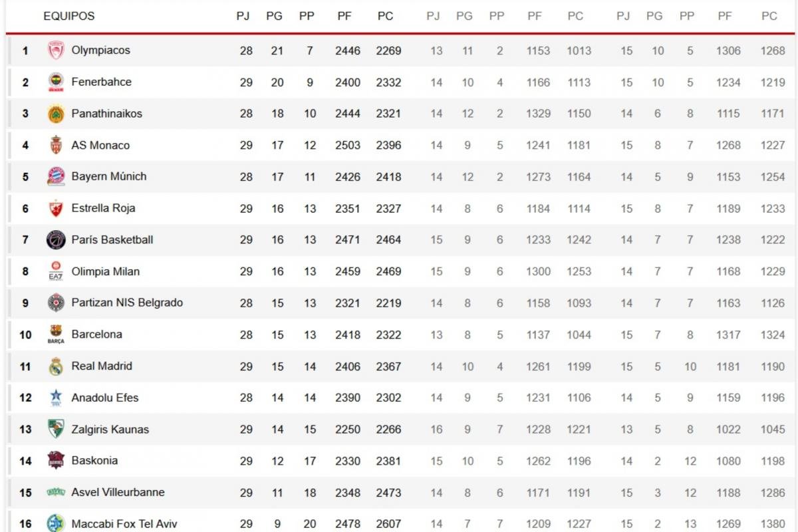Select the París Basketball round logo
Screen dimensions: 798x532
pos(56,240)
